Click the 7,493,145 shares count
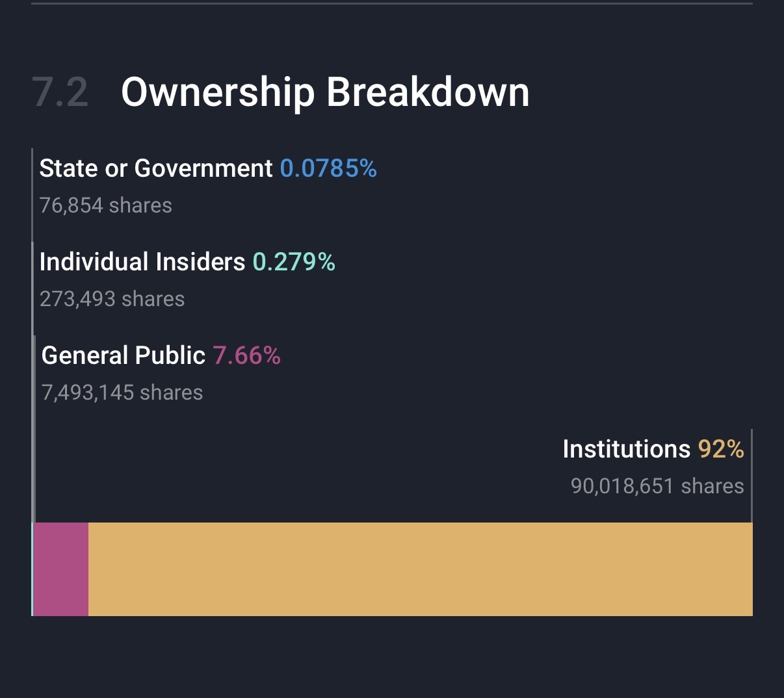 [122, 393]
